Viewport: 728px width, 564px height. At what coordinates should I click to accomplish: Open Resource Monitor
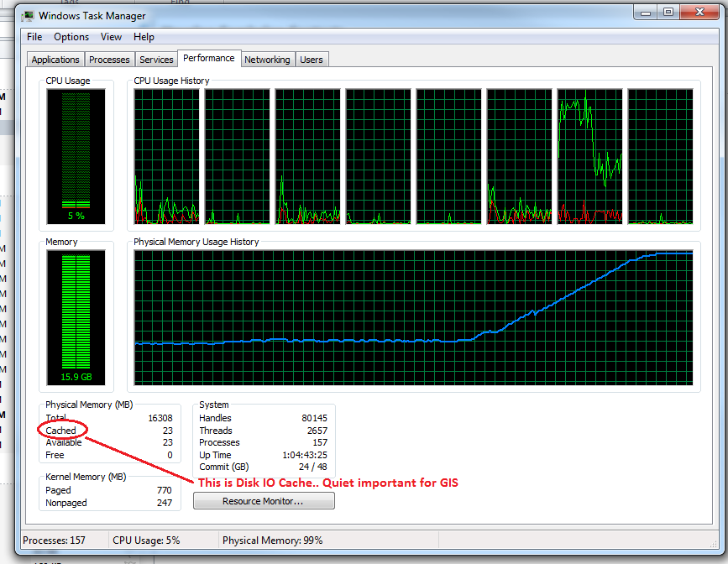click(x=264, y=501)
